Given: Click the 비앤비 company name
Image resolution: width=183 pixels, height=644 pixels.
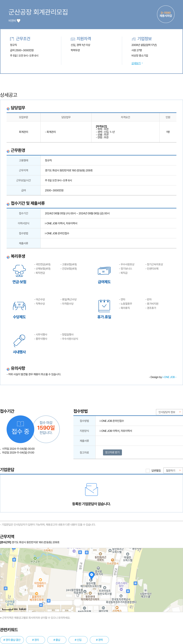Looking at the screenshot, I should (12, 21).
